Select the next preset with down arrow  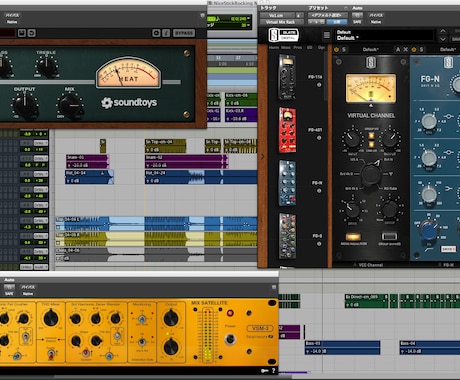tap(443, 39)
